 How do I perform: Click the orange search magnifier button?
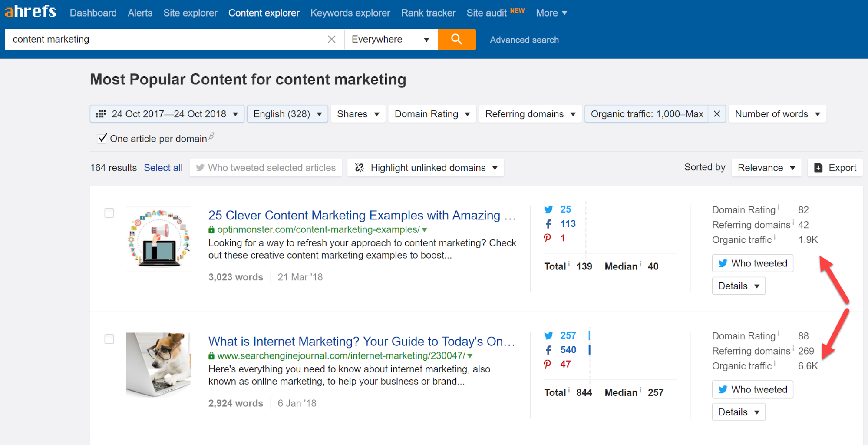coord(456,40)
